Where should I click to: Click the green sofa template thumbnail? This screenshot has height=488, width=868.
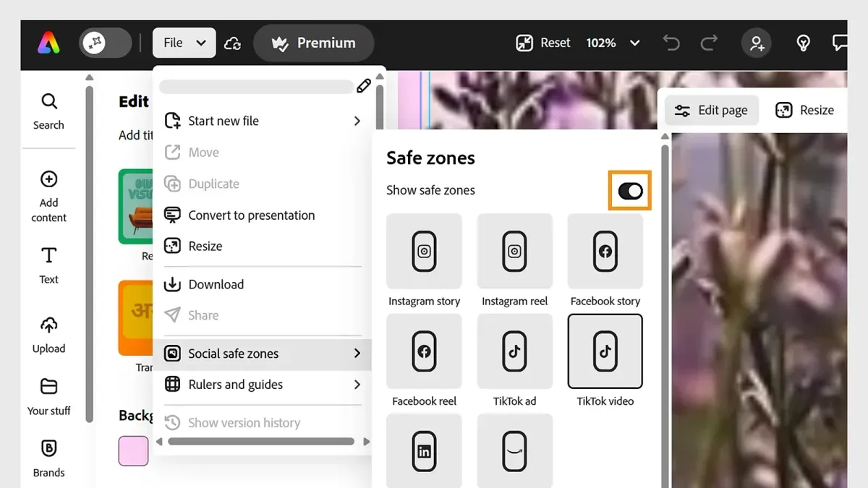pos(136,207)
